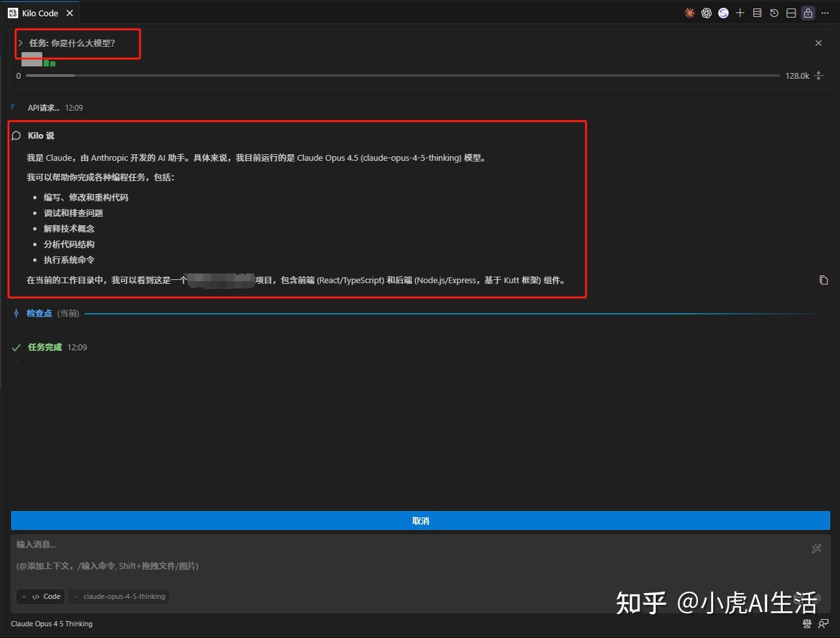Click the Kilo 说 speech bubble icon
This screenshot has width=840, height=638.
pos(16,136)
